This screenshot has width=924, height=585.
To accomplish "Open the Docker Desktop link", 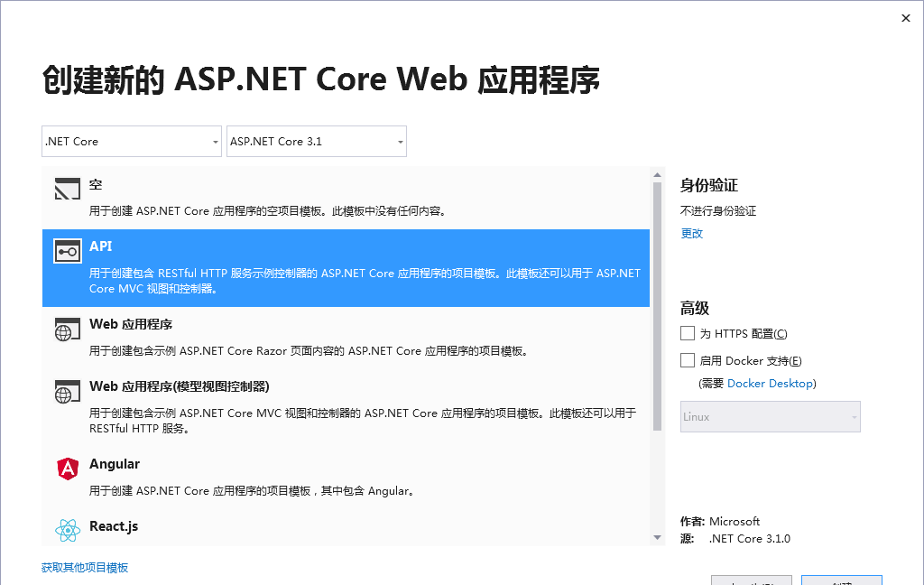I will point(771,384).
